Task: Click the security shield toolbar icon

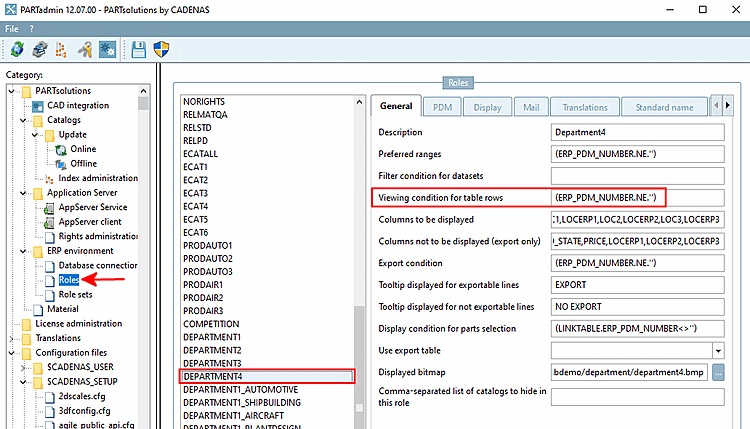Action: click(161, 49)
